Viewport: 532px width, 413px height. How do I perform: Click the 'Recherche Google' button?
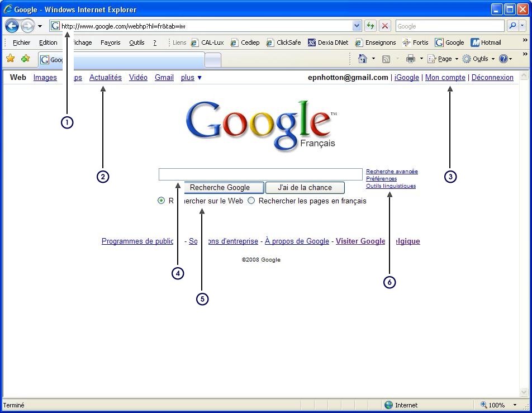click(220, 188)
